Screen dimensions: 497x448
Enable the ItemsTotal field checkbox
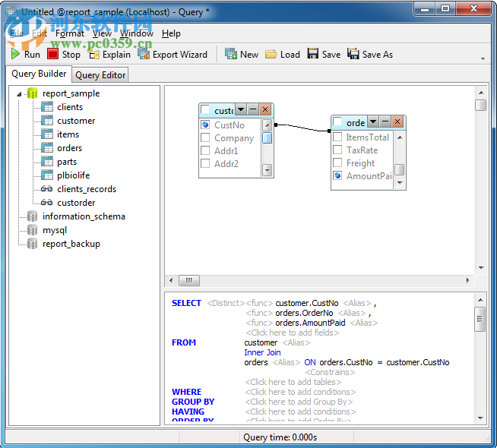(337, 137)
